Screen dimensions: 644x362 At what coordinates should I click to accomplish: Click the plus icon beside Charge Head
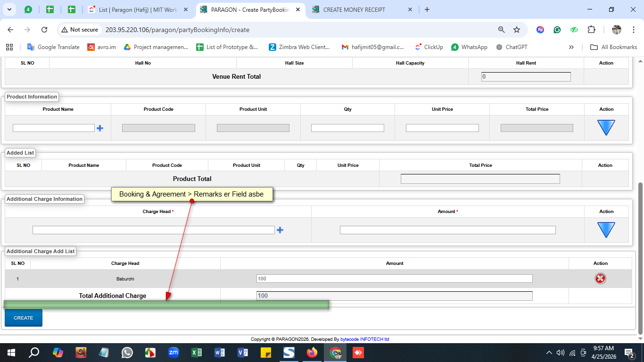pyautogui.click(x=280, y=230)
